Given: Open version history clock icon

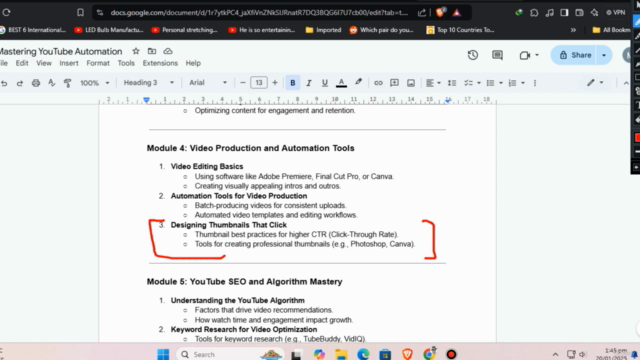Looking at the screenshot, I should pyautogui.click(x=473, y=55).
